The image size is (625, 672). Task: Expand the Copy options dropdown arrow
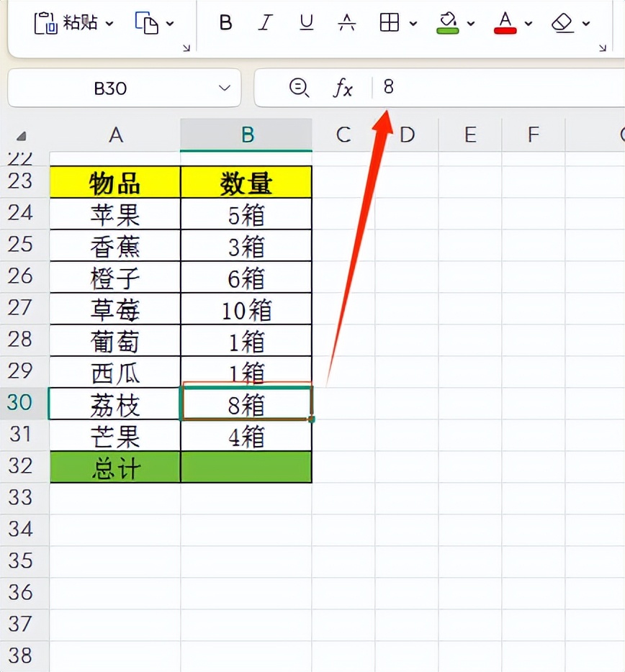click(x=171, y=24)
